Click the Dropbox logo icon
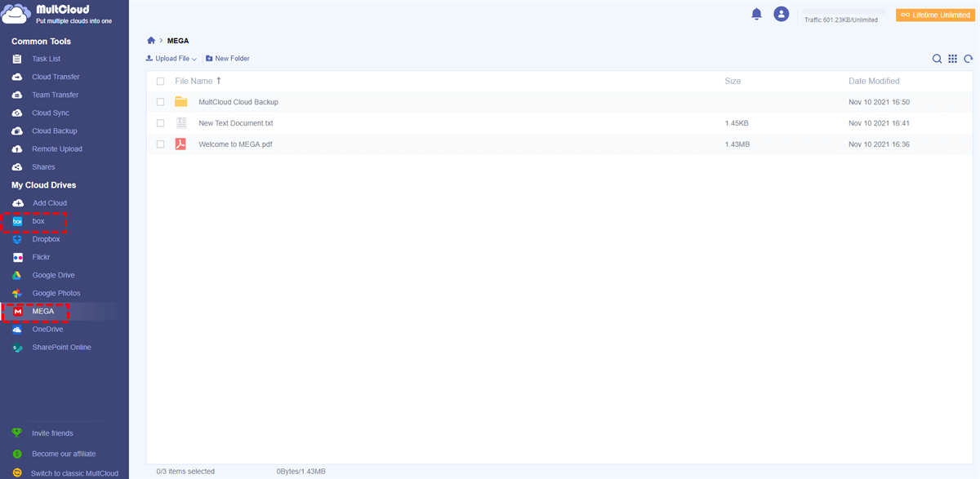The height and width of the screenshot is (479, 980). point(17,239)
